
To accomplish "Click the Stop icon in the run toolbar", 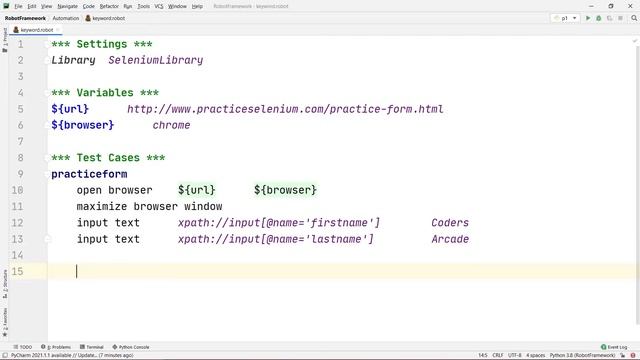I will click(620, 18).
